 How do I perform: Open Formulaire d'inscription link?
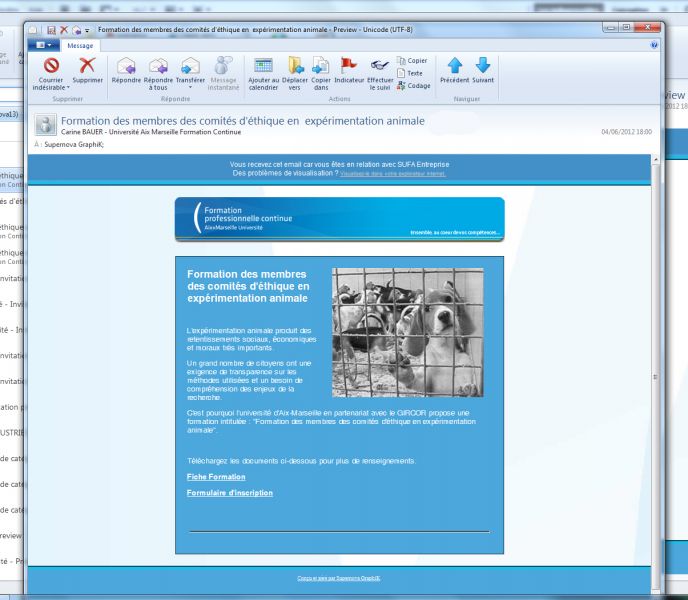point(229,493)
